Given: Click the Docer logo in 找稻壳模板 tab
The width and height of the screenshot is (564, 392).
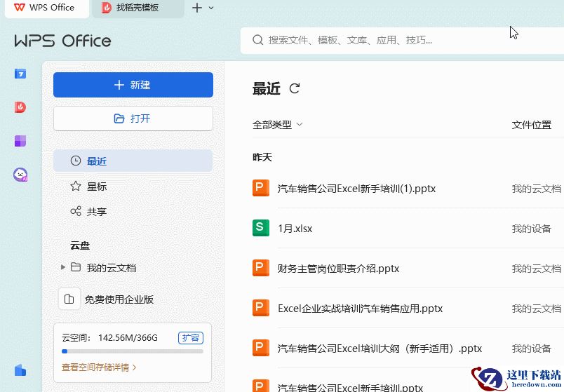Looking at the screenshot, I should click(x=107, y=8).
